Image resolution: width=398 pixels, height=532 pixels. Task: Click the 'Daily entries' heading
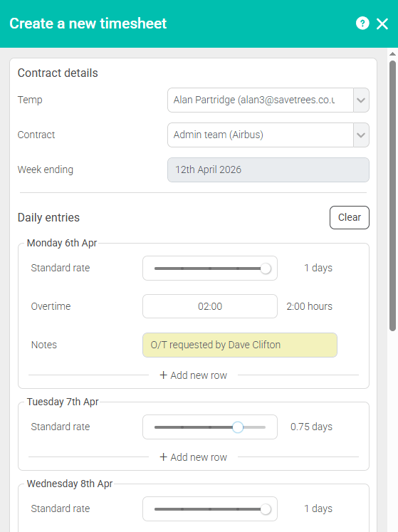click(48, 217)
